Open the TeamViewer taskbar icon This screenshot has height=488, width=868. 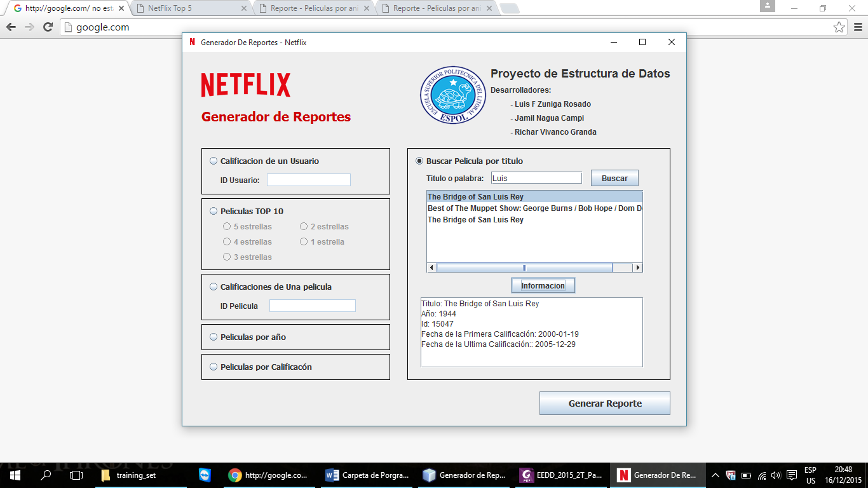(x=204, y=475)
